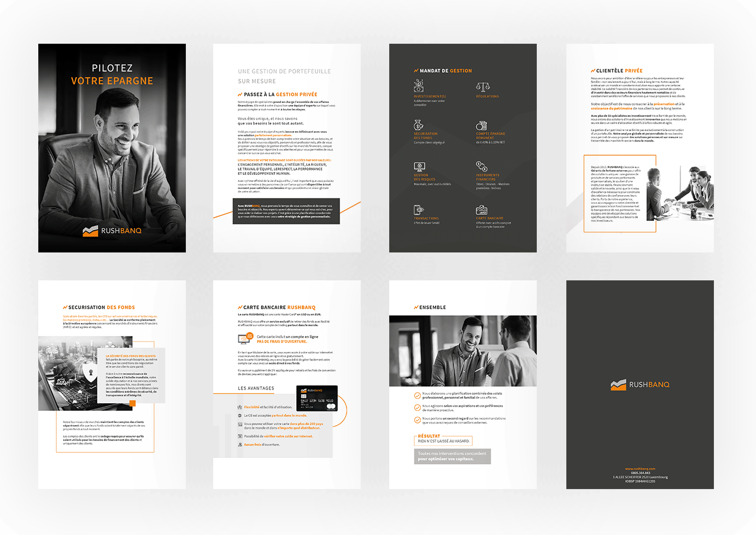The width and height of the screenshot is (756, 535).
Task: Click the 'UNE GESTION DE PORTEFEUILLE' heading
Action: pyautogui.click(x=284, y=71)
